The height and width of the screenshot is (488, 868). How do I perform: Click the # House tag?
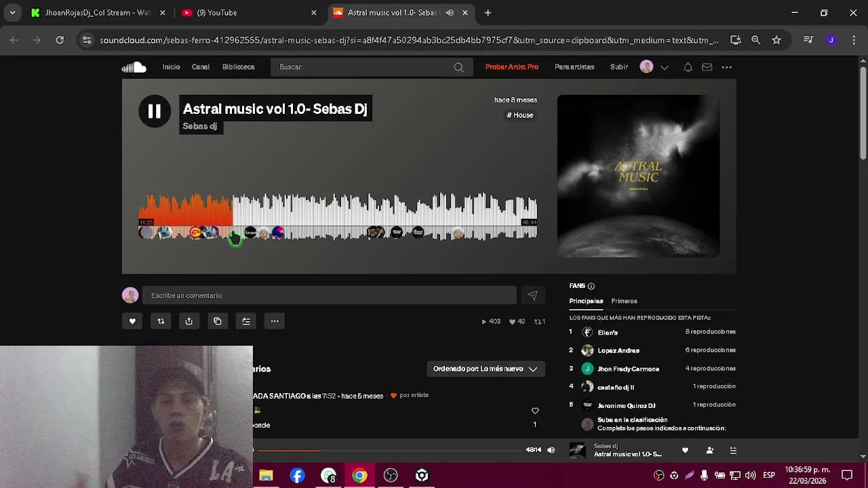[x=520, y=115]
